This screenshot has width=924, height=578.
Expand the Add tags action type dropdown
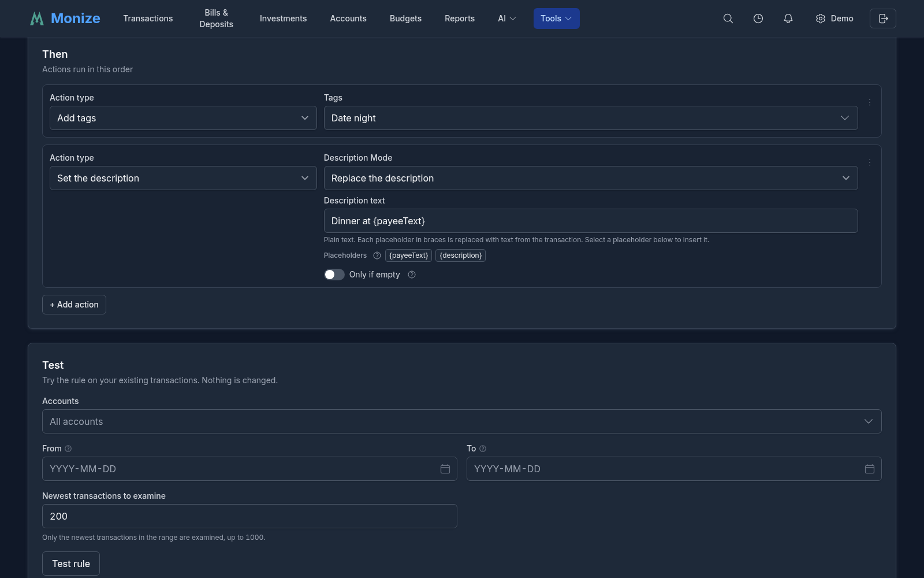[x=183, y=118]
